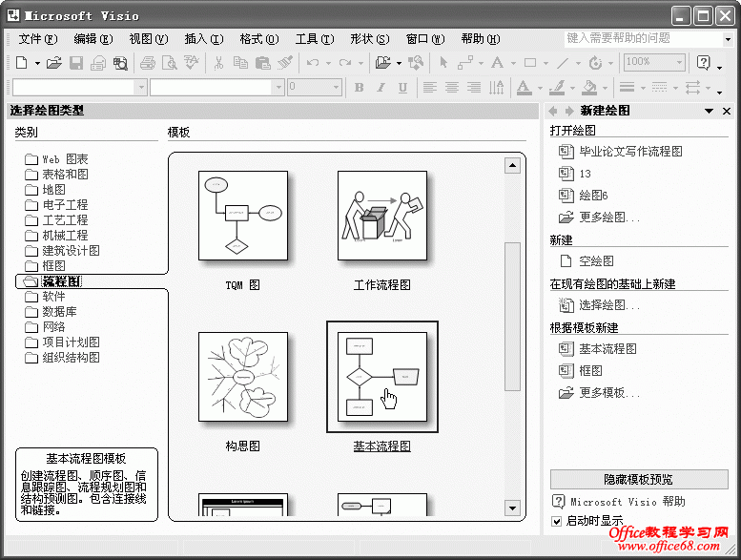Click inside the help question input field
The height and width of the screenshot is (560, 741).
(x=643, y=39)
